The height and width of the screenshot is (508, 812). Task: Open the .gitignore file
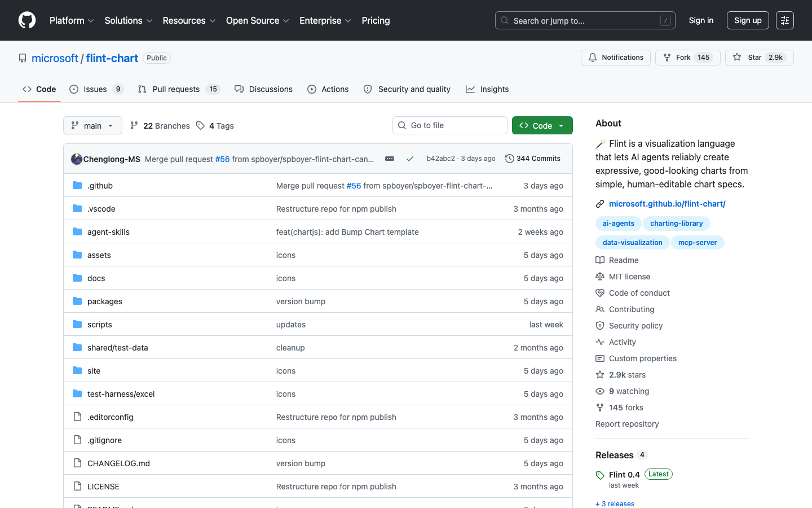(x=104, y=440)
